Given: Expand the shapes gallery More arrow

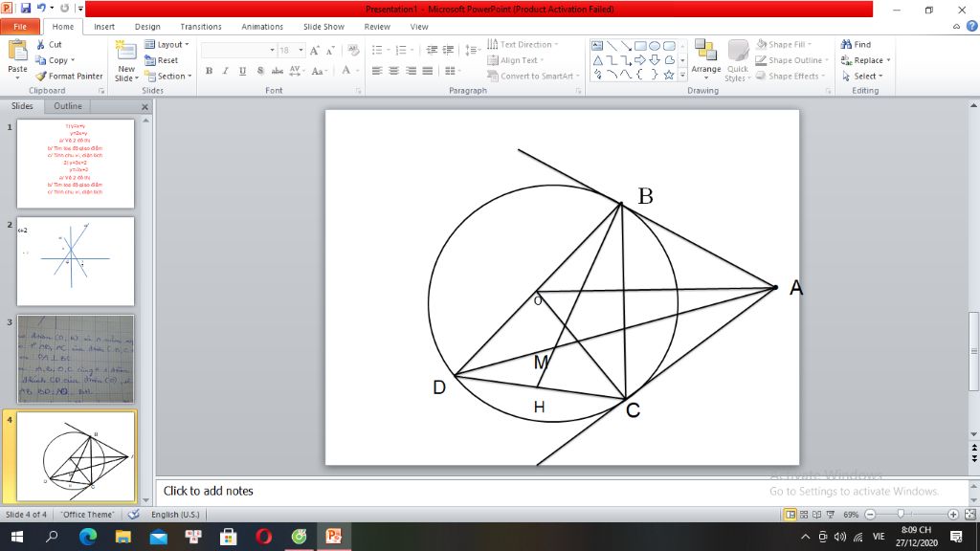Looking at the screenshot, I should coord(682,75).
